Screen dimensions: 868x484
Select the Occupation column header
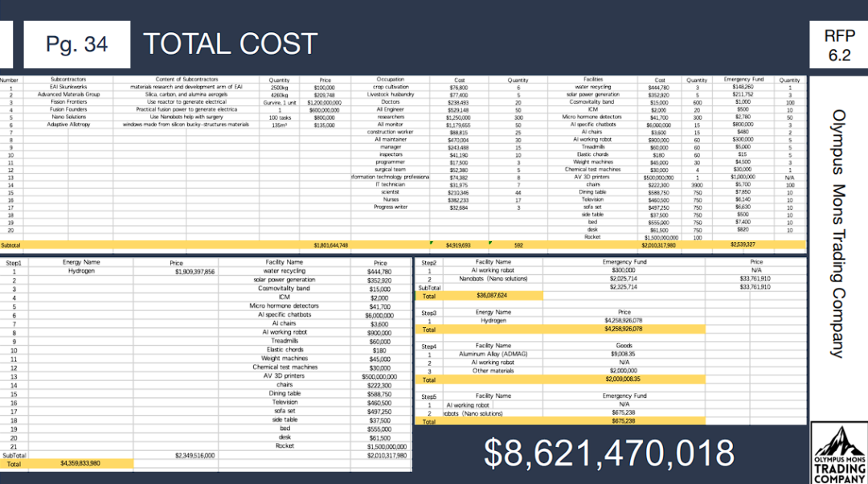(x=390, y=80)
